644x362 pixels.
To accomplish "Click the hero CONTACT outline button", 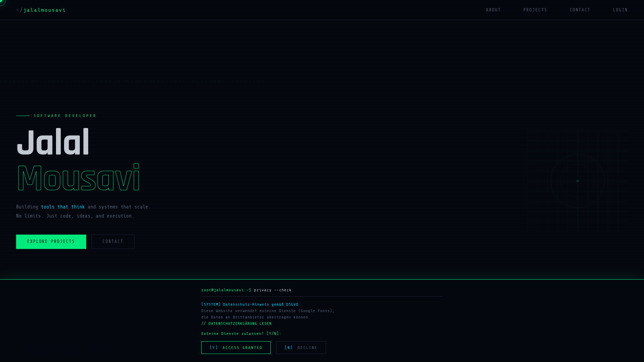I will click(x=113, y=242).
